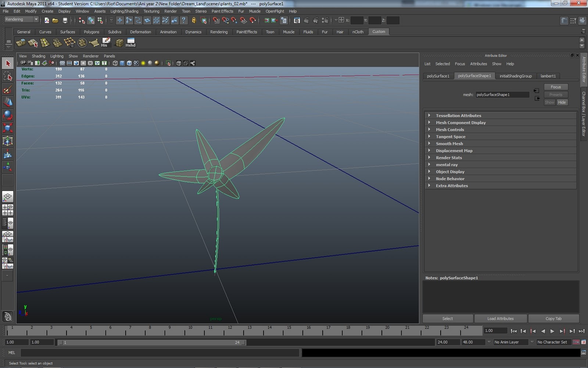Toggle use all lights bulb icon

pos(143,63)
